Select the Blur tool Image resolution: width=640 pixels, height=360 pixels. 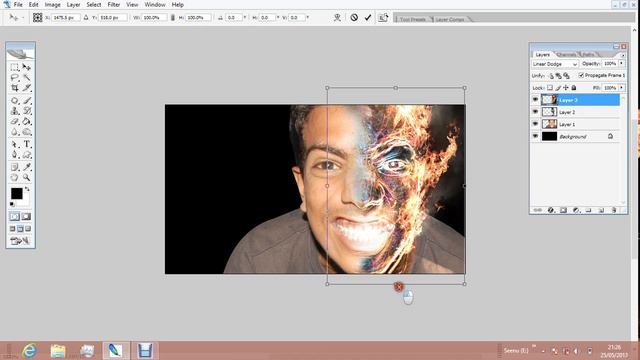click(x=15, y=132)
